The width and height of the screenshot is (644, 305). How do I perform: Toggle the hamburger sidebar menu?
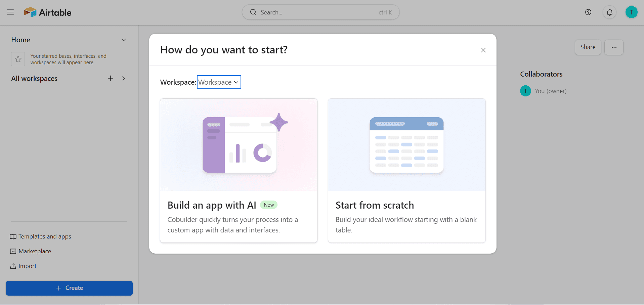coord(10,12)
